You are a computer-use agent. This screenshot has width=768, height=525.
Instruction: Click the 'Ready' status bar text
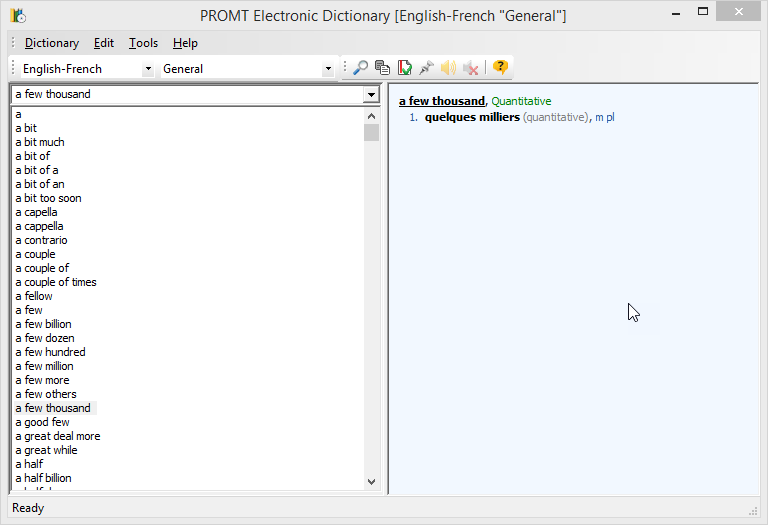[x=28, y=508]
